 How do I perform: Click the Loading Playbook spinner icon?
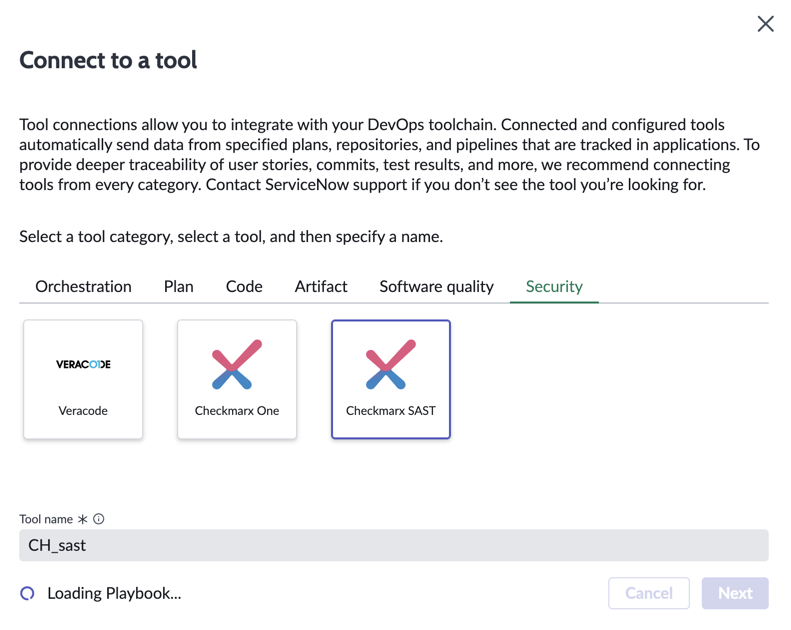[x=27, y=593]
